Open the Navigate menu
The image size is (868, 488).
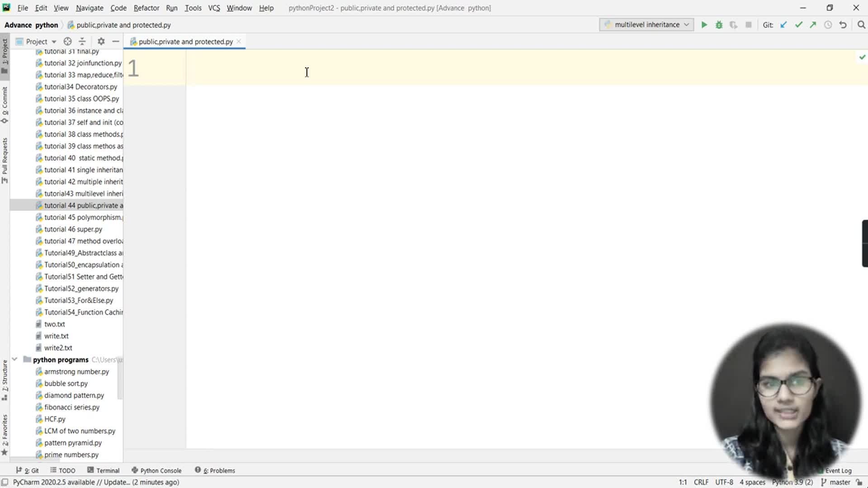(90, 8)
